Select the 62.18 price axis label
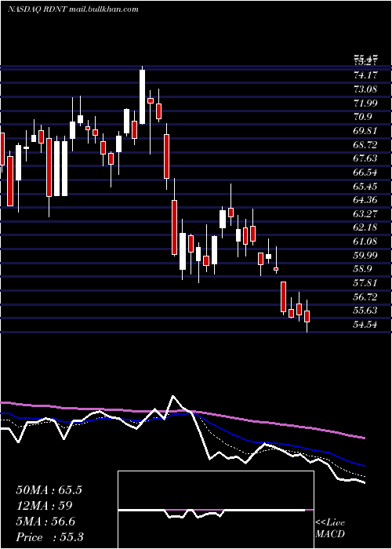 tap(365, 227)
